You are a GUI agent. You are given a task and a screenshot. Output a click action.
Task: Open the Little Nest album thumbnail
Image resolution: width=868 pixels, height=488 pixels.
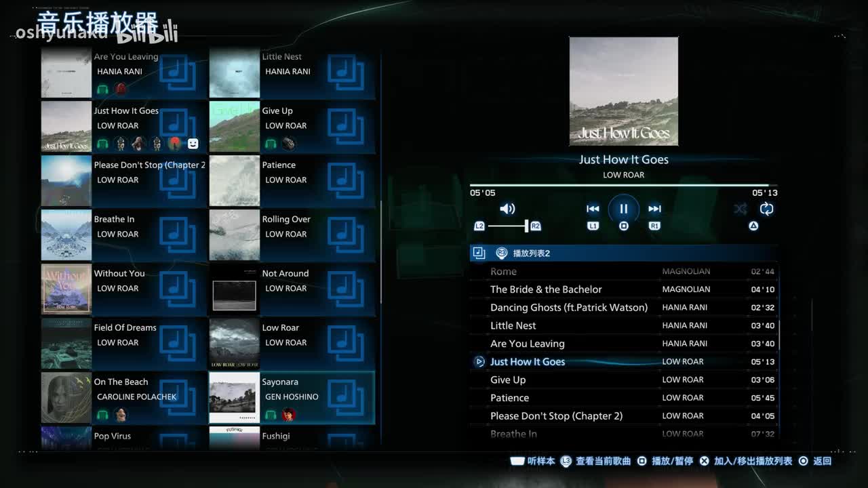point(235,73)
